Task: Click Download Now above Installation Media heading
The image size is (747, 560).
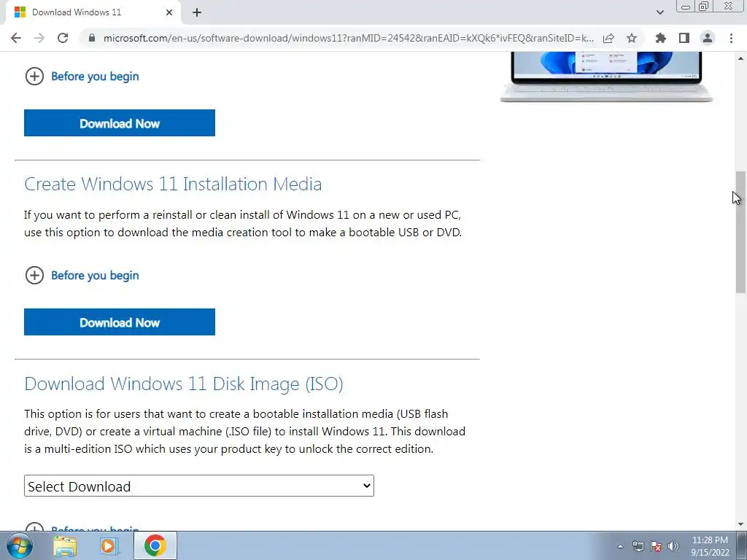Action: [x=120, y=122]
